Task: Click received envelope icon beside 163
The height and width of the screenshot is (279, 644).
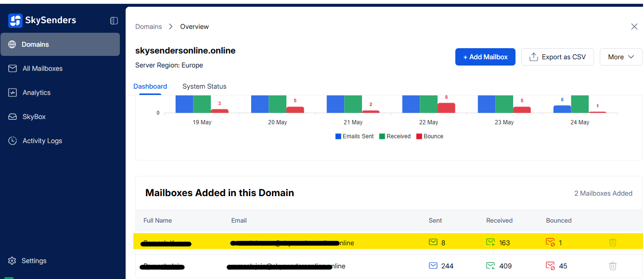Action: pos(491,242)
